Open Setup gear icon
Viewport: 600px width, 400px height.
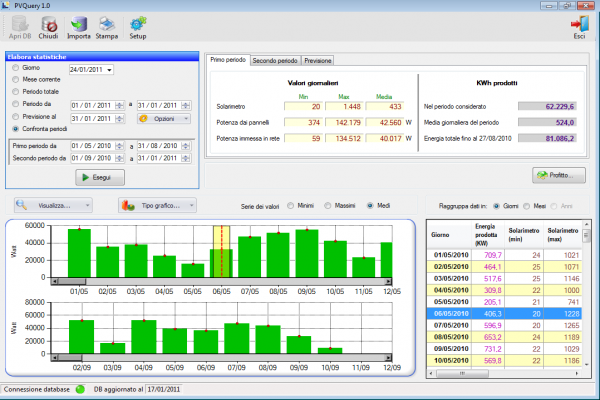138,28
